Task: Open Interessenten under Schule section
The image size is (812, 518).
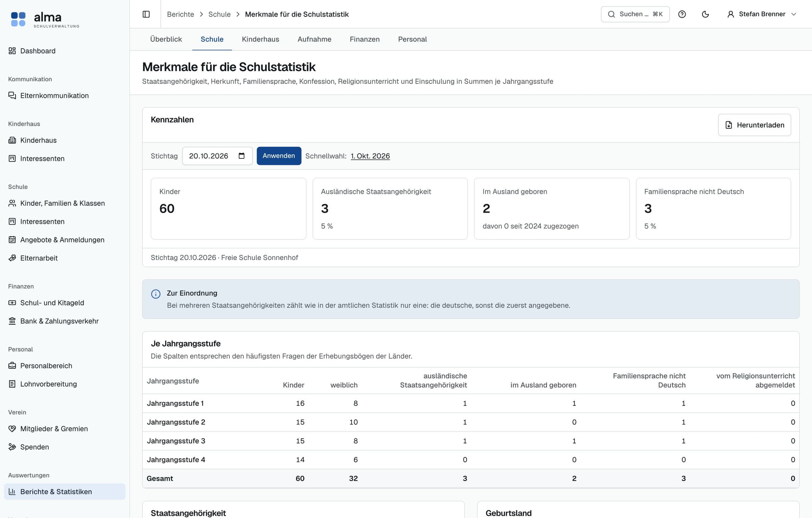Action: [65, 221]
